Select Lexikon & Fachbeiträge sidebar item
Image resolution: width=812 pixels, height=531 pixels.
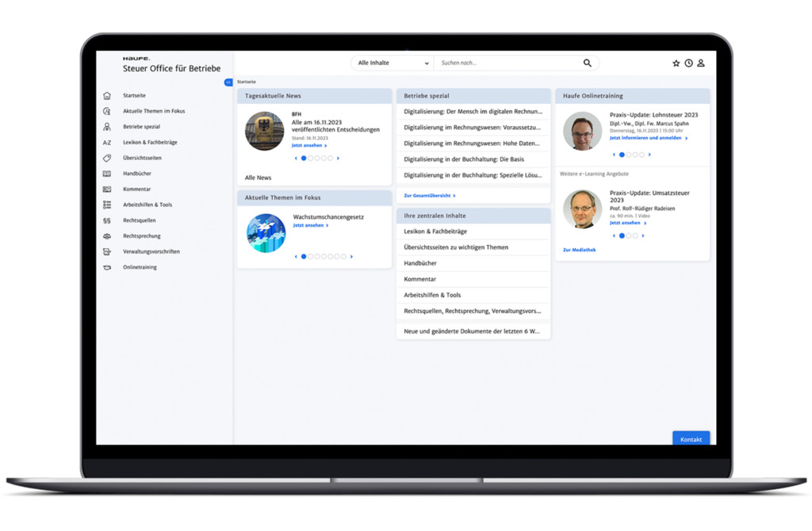[150, 143]
